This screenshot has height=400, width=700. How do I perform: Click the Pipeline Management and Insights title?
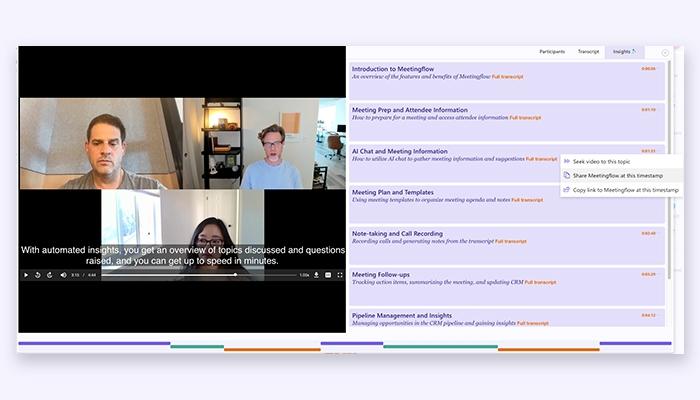point(402,316)
